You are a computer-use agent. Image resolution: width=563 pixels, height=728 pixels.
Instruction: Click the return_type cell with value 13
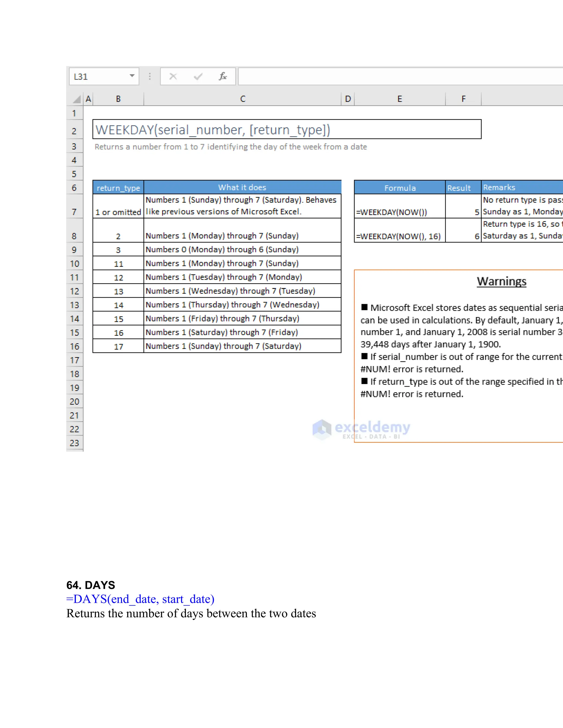point(118,291)
